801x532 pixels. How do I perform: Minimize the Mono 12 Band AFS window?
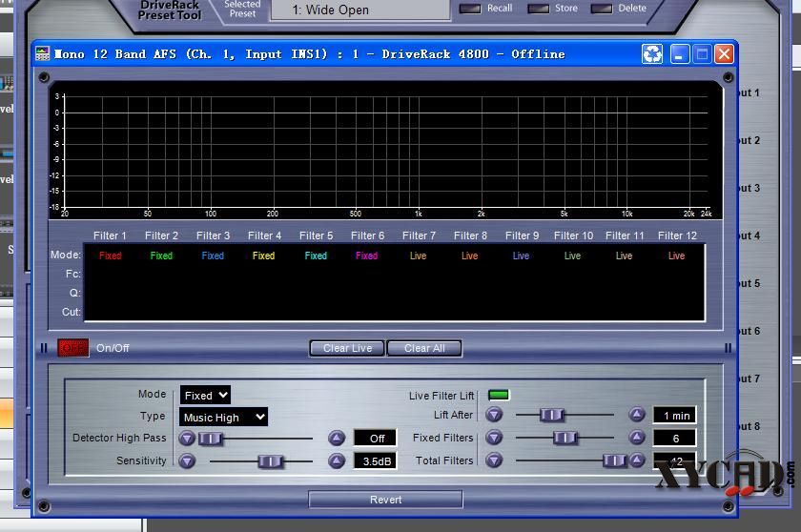tap(679, 53)
